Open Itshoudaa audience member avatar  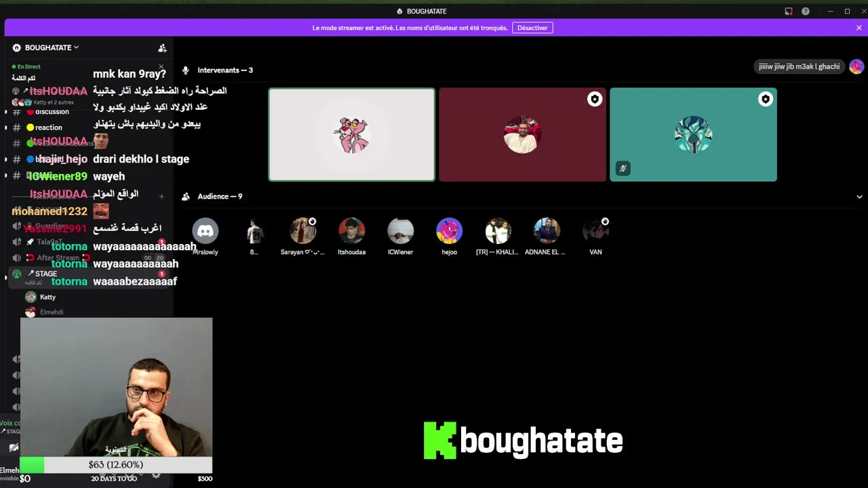[352, 231]
